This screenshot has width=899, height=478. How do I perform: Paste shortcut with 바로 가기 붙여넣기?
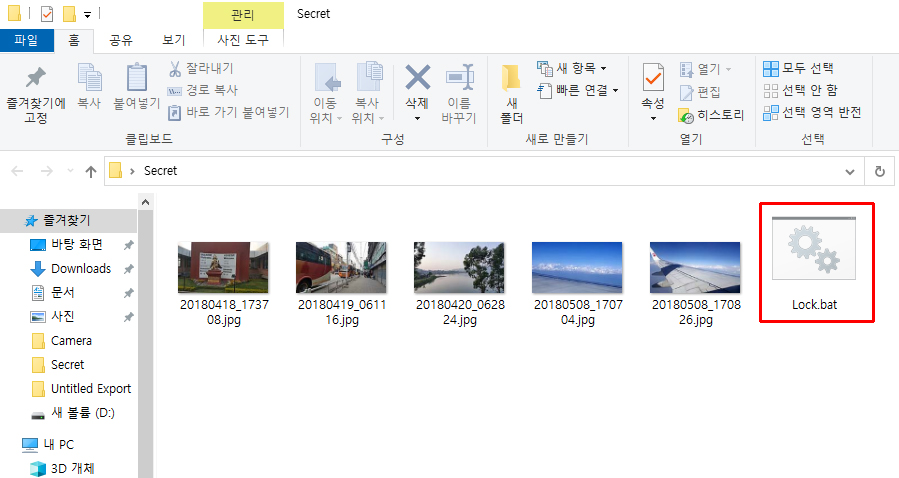click(228, 112)
